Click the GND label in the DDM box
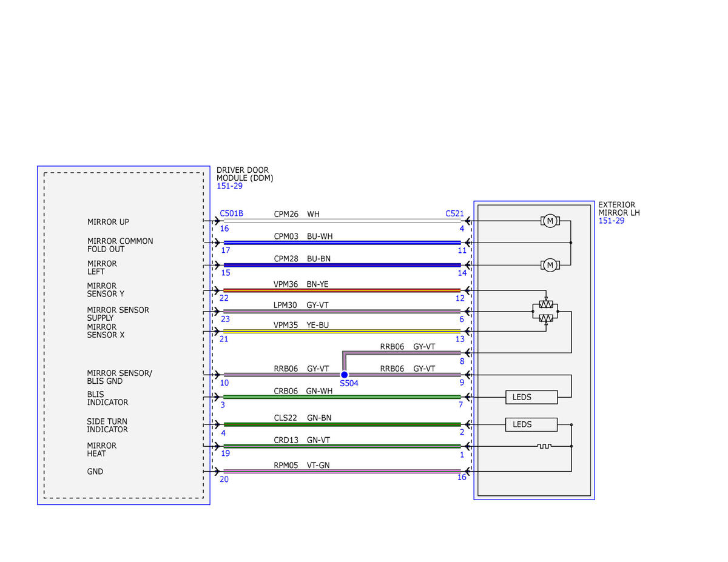Screen dimensions: 728x562 [95, 472]
